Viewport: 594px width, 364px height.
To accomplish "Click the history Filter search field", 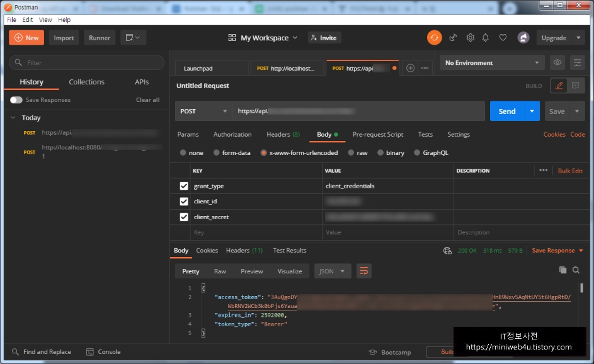I will (86, 62).
